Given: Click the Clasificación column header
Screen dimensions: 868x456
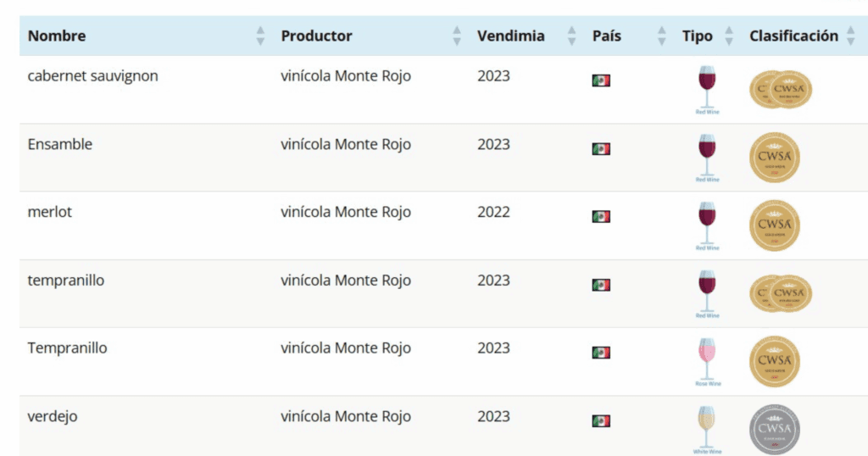Looking at the screenshot, I should pyautogui.click(x=793, y=36).
